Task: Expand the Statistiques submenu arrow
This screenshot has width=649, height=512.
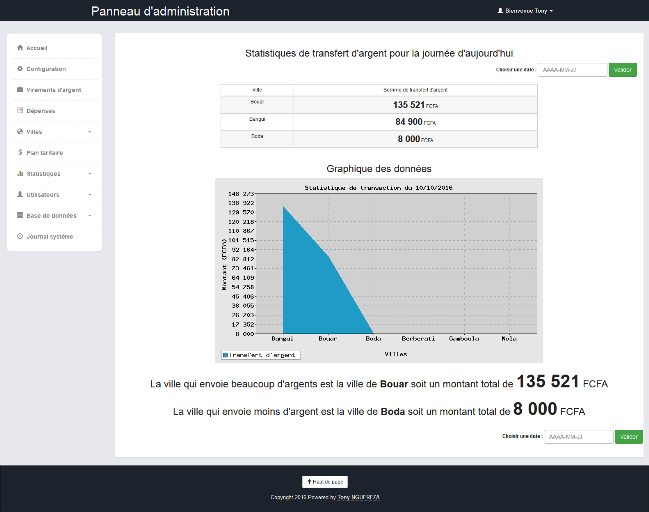Action: coord(90,174)
